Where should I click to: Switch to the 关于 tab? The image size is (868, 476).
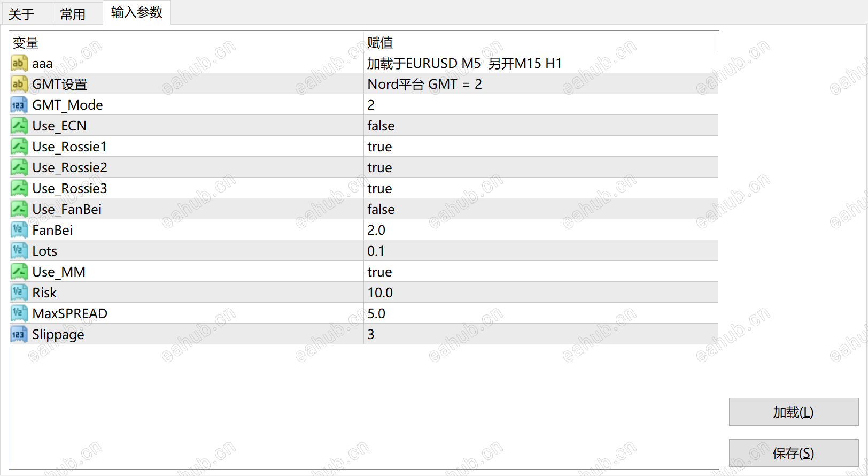point(22,14)
